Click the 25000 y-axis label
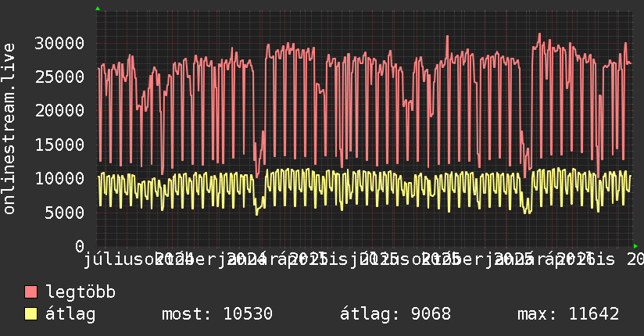The image size is (644, 336). tap(59, 77)
